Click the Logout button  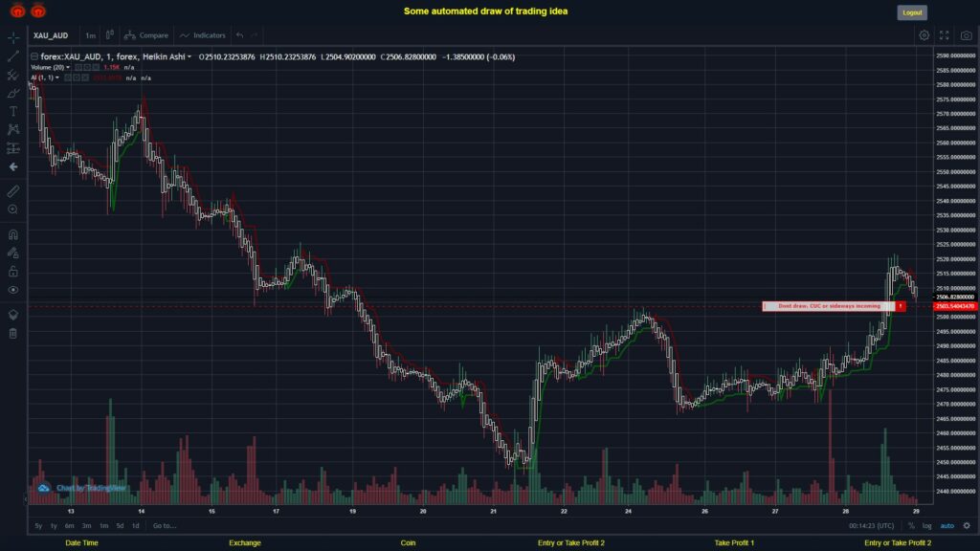912,12
